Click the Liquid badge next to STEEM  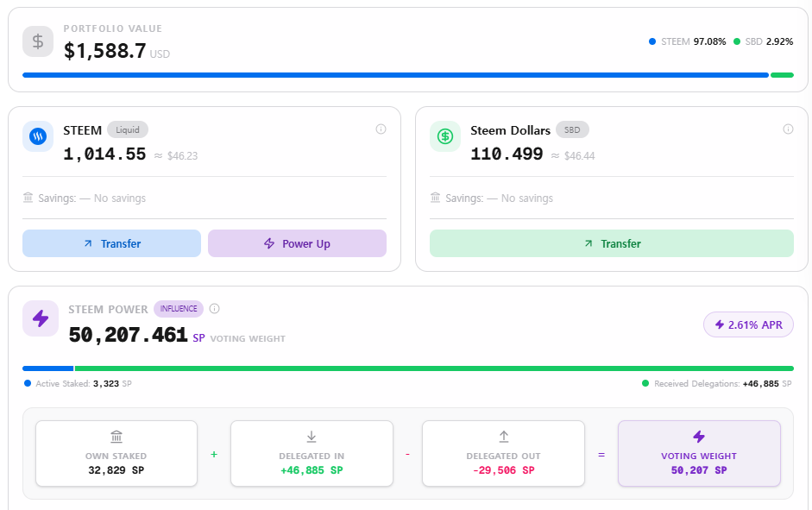[128, 130]
